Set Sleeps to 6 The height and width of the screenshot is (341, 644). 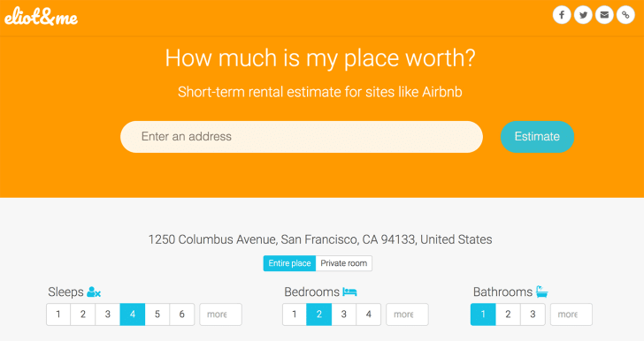[181, 314]
